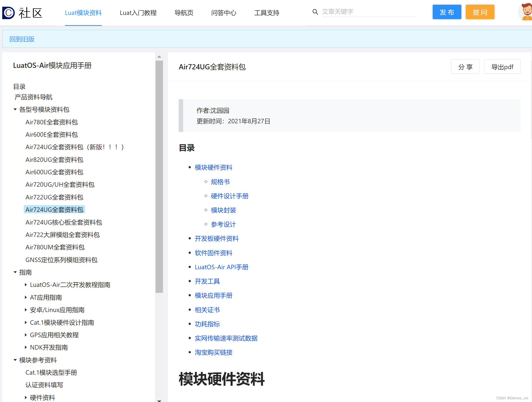Open 开发板硬件资料 contents link
This screenshot has width=532, height=402.
click(x=217, y=238)
